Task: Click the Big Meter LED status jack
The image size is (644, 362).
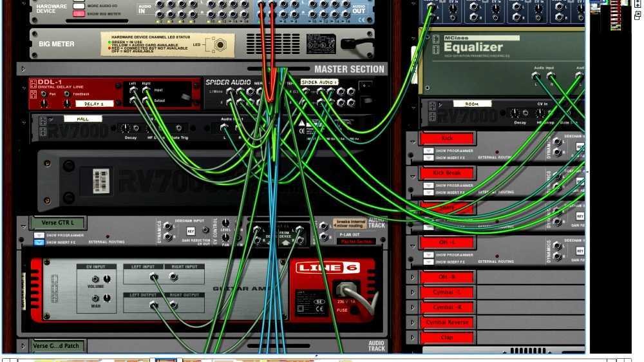Action: pos(220,44)
